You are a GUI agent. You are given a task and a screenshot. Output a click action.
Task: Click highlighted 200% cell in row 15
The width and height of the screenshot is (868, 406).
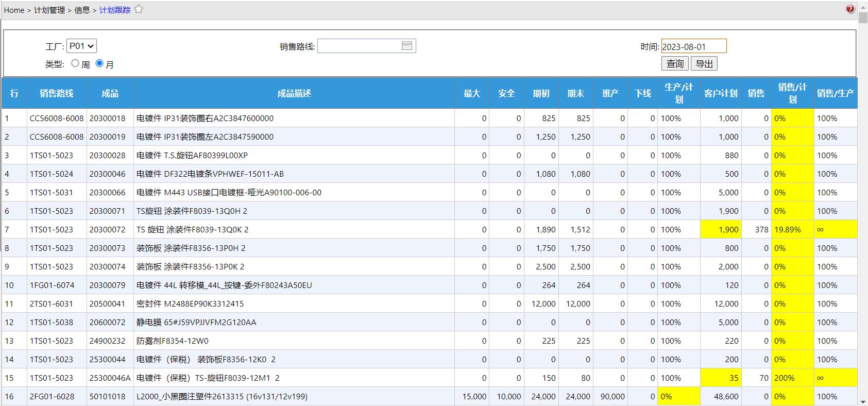793,378
